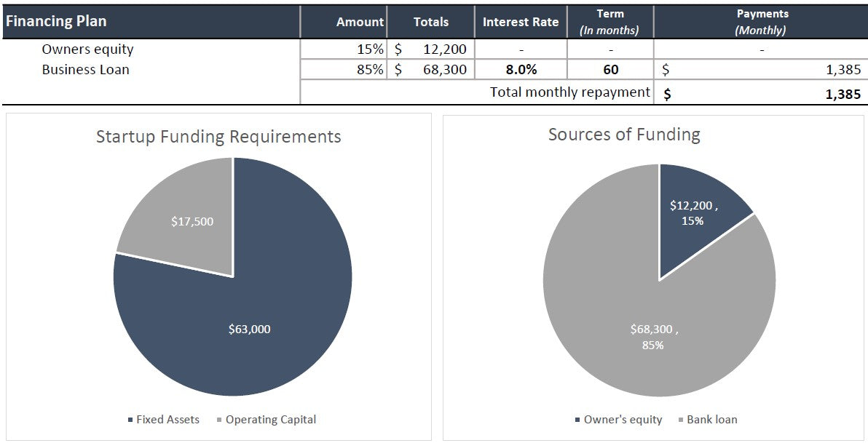The height and width of the screenshot is (443, 868).
Task: Select the 8.0% interest rate cell
Action: [520, 70]
